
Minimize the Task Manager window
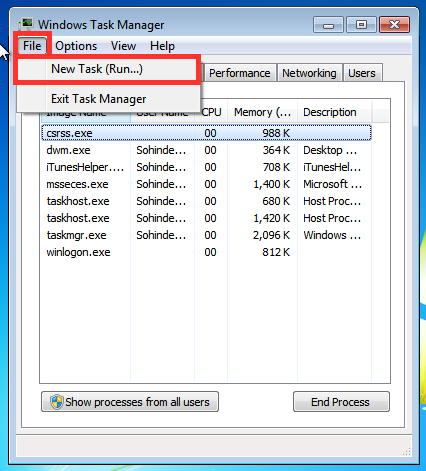coord(328,25)
